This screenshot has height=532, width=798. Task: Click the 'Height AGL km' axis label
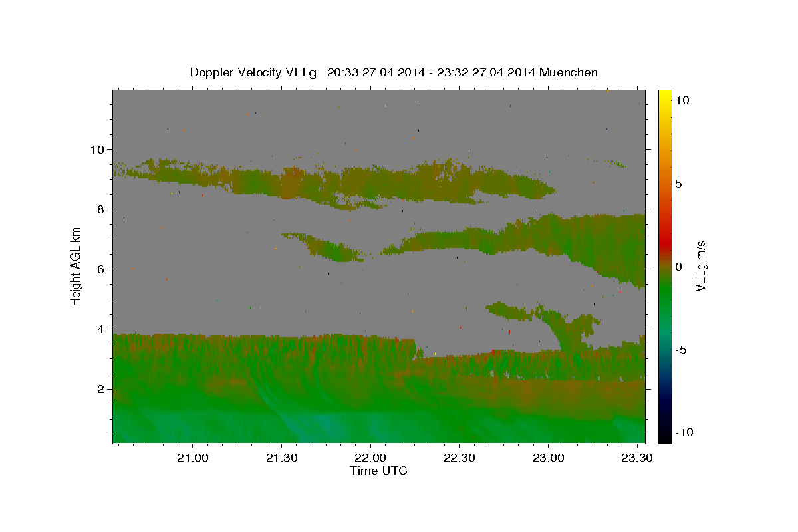click(x=76, y=266)
